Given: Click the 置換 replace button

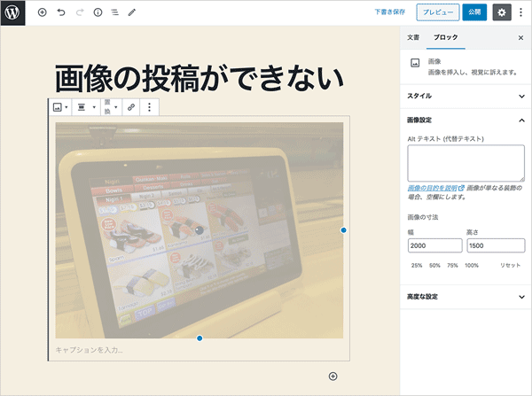Looking at the screenshot, I should click(x=111, y=107).
